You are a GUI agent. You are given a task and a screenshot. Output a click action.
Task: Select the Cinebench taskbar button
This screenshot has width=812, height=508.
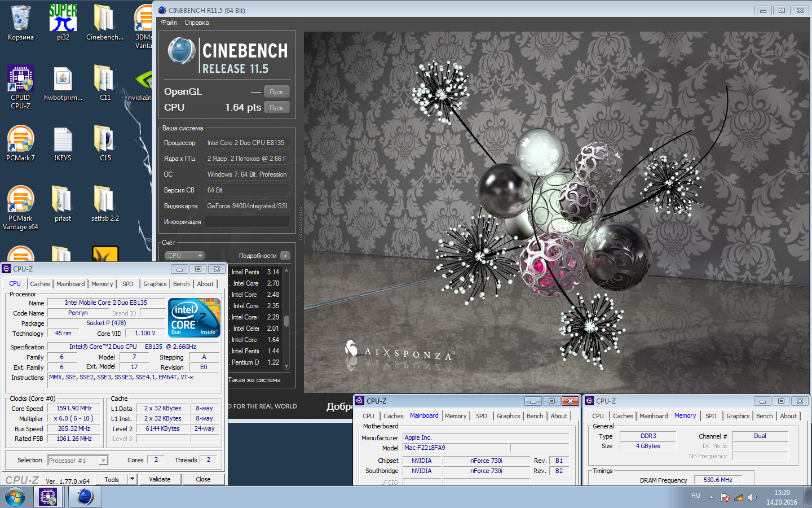coord(85,497)
